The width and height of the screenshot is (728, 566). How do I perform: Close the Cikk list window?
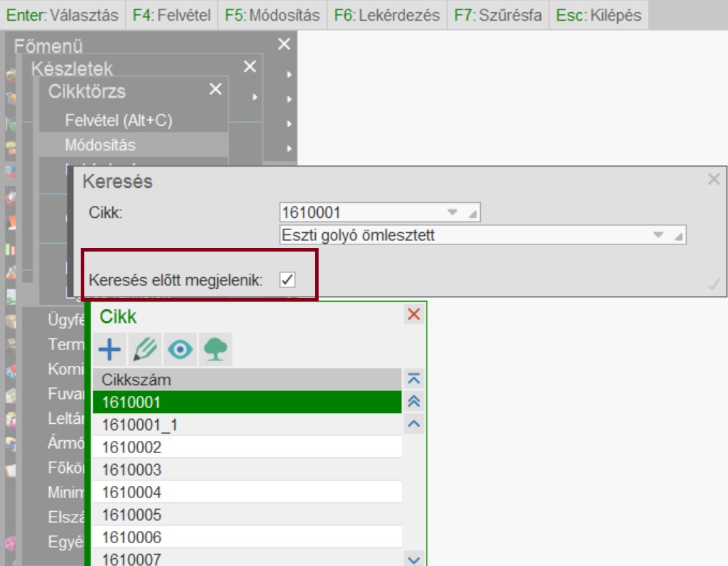coord(414,314)
